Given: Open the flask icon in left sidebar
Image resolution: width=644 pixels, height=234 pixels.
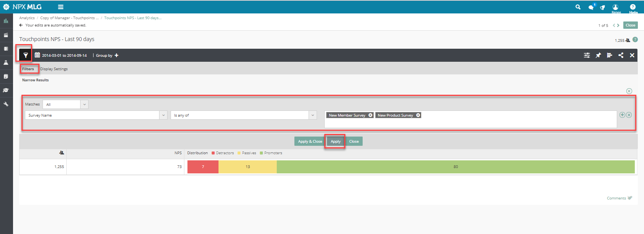Looking at the screenshot, I should pyautogui.click(x=6, y=63).
